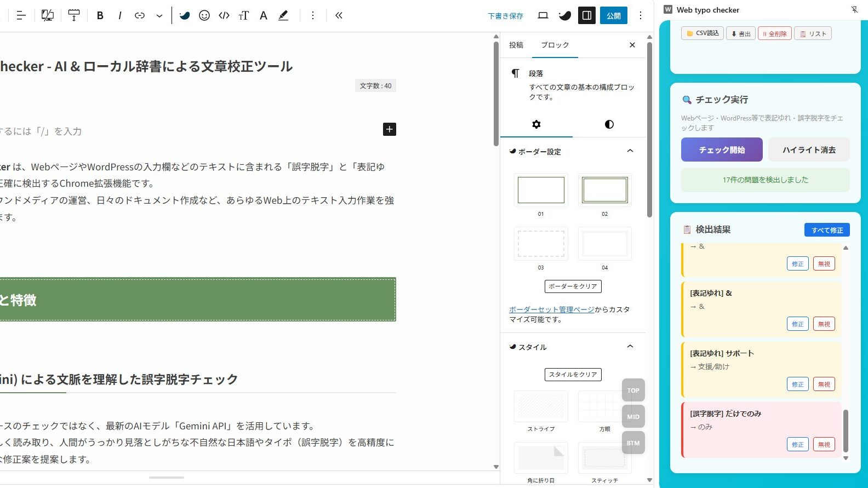The height and width of the screenshot is (488, 868).
Task: Toggle bold formatting in the block toolbar
Action: click(x=100, y=15)
